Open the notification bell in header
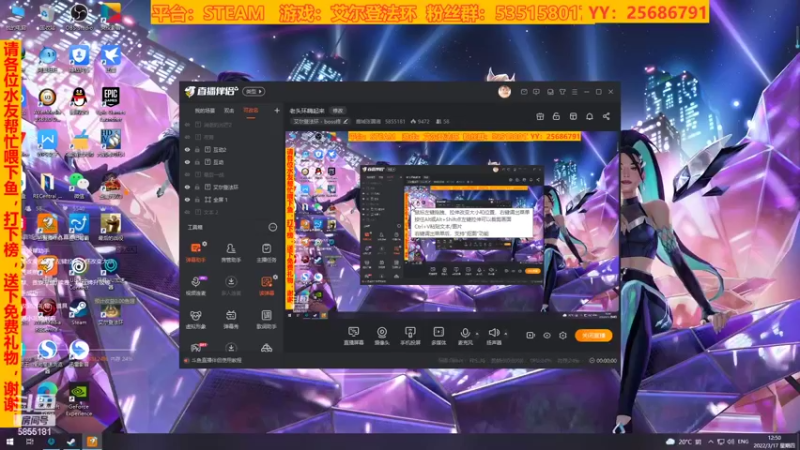Viewport: 800px width, 450px height. [589, 116]
